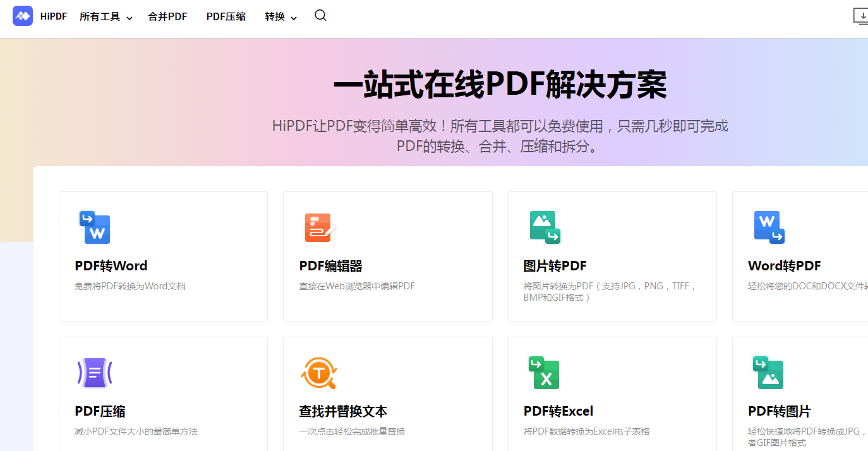Viewport: 868px width, 451px height.
Task: Open the PDF压缩 menu item
Action: click(x=226, y=16)
